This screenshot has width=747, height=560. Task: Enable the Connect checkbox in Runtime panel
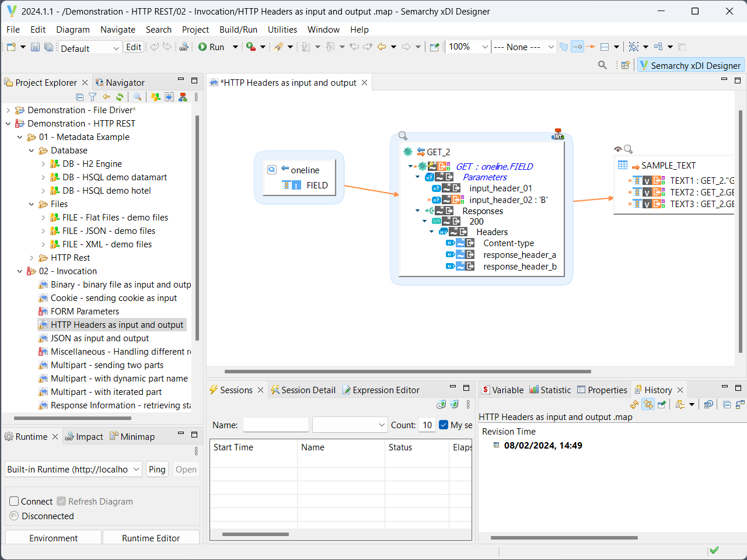pyautogui.click(x=12, y=501)
